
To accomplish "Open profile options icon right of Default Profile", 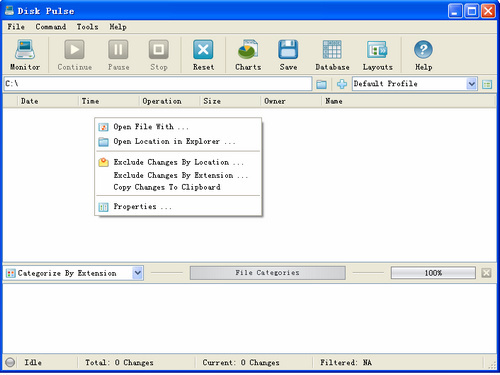I will 487,84.
